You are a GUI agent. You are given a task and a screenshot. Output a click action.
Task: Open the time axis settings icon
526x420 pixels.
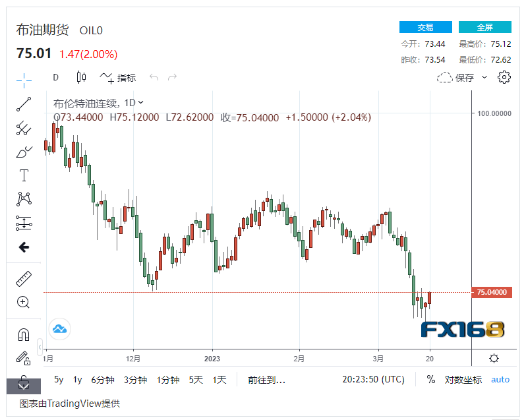pos(494,358)
